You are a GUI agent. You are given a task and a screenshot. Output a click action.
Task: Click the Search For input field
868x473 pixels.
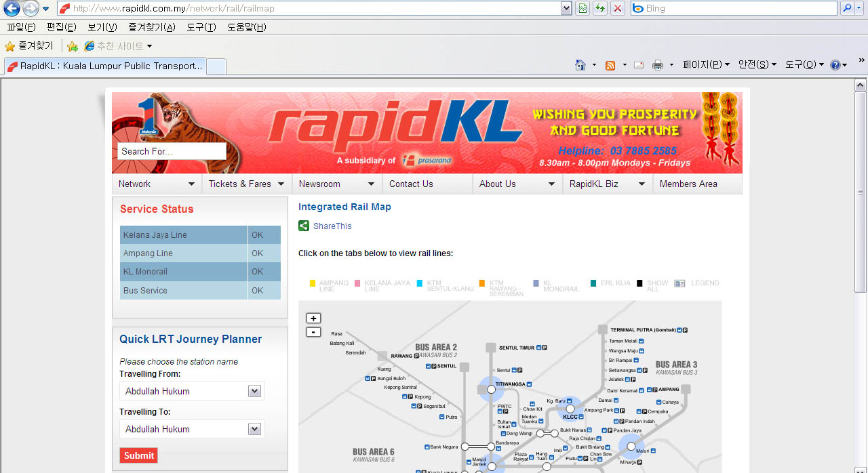172,151
